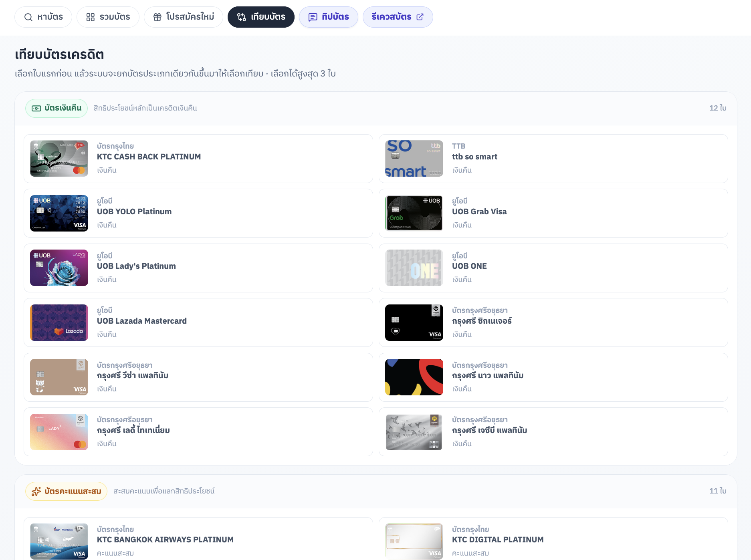Image resolution: width=751 pixels, height=560 pixels.
Task: Click the "TTB" issuer label
Action: click(459, 146)
